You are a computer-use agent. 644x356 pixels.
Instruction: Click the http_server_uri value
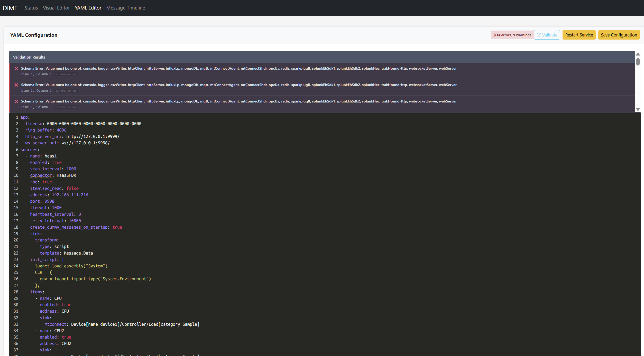click(93, 137)
